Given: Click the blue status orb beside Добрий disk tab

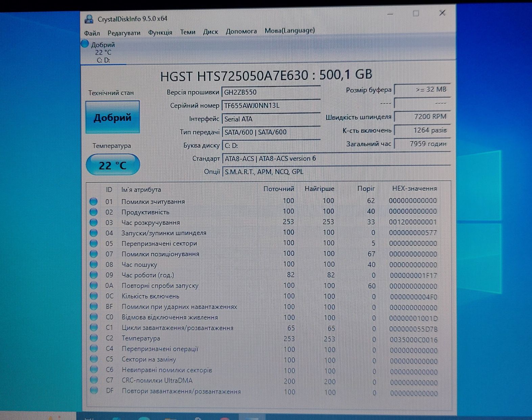Looking at the screenshot, I should [85, 44].
